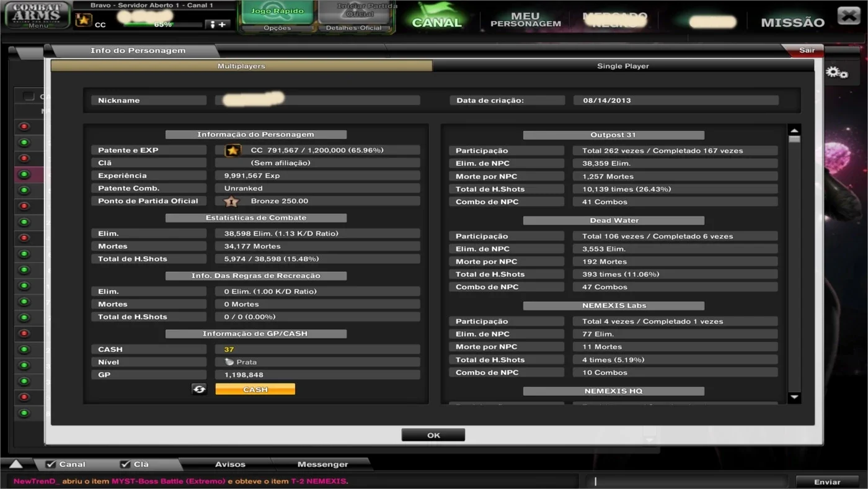Click the Bronze rank medal icon
868x489 pixels.
pos(231,201)
